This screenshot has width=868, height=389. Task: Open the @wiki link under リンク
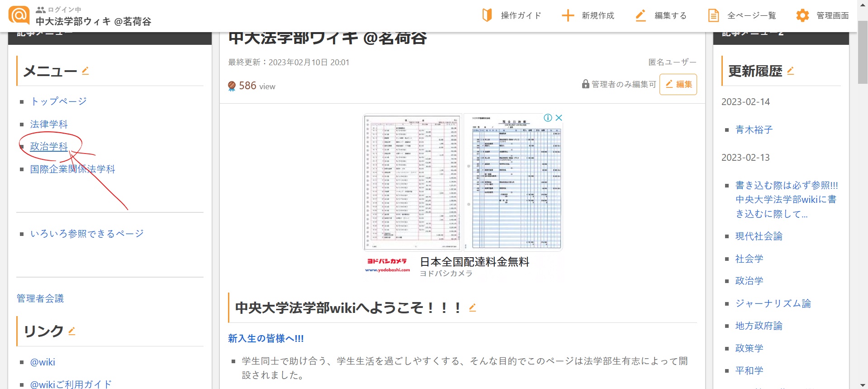point(43,362)
